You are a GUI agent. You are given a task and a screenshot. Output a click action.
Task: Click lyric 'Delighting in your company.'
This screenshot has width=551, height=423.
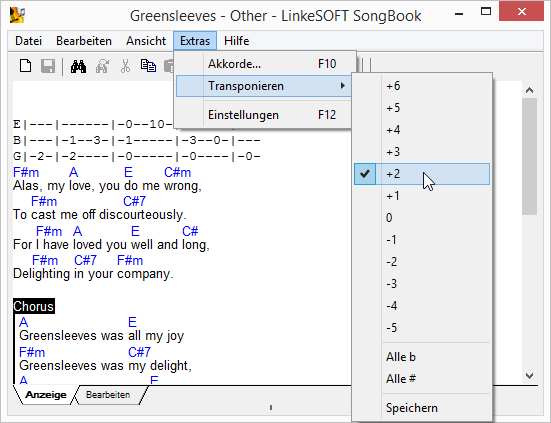pos(93,274)
